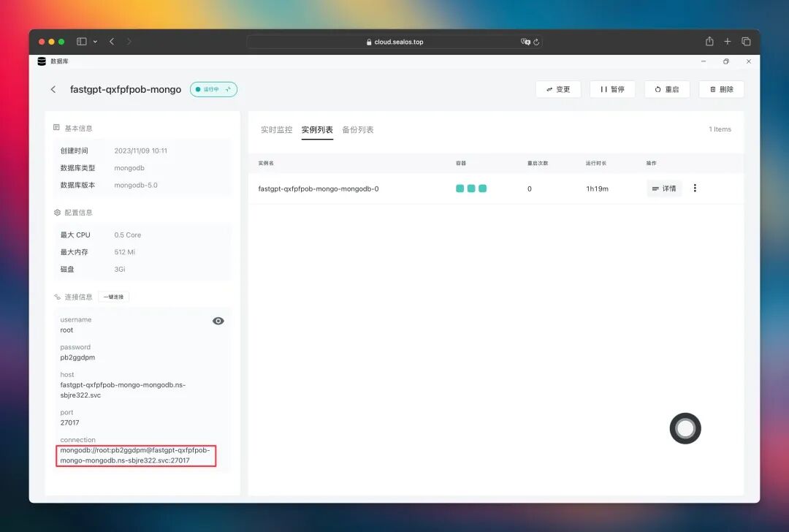Switch to the 实时监控 tab
This screenshot has height=532, width=789.
pos(276,129)
